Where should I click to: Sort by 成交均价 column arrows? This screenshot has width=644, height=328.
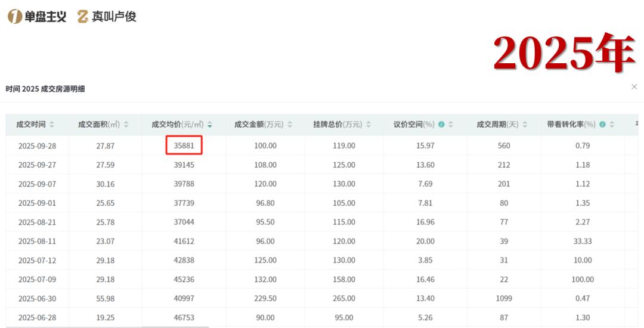pos(210,125)
